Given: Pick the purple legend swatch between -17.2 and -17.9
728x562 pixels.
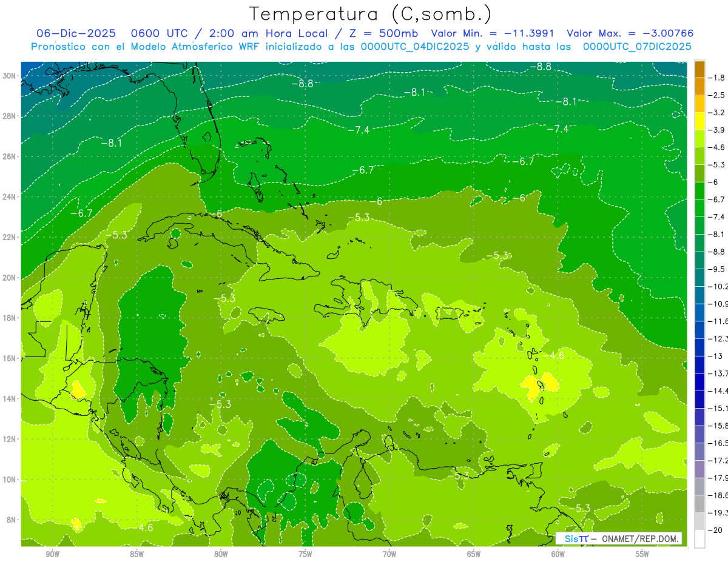Looking at the screenshot, I should tap(699, 469).
